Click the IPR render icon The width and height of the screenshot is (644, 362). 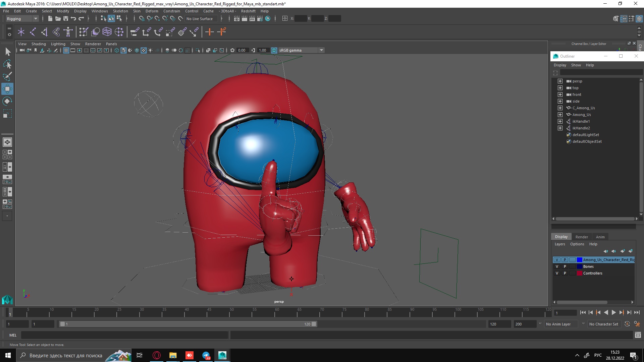pos(252,19)
